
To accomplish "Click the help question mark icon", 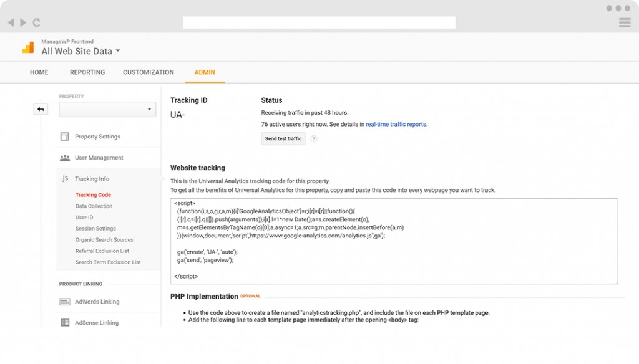I will 314,139.
